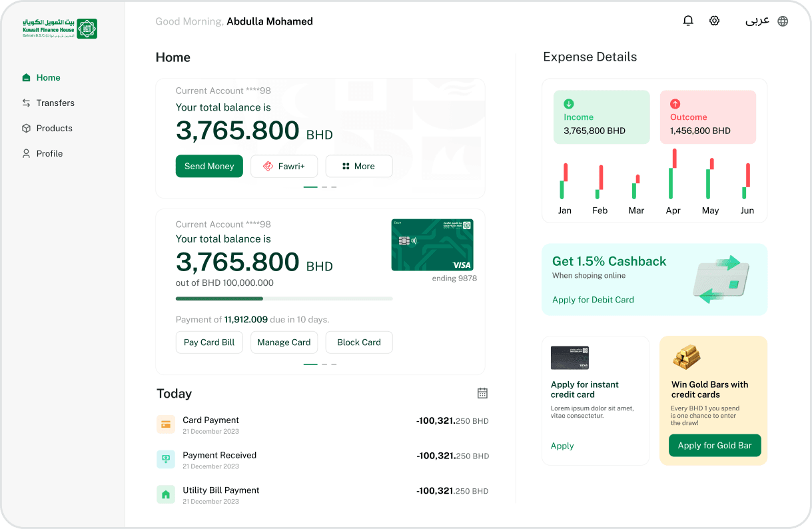Click 'out of BHD 100,000.000' text
The width and height of the screenshot is (812, 529).
(224, 282)
